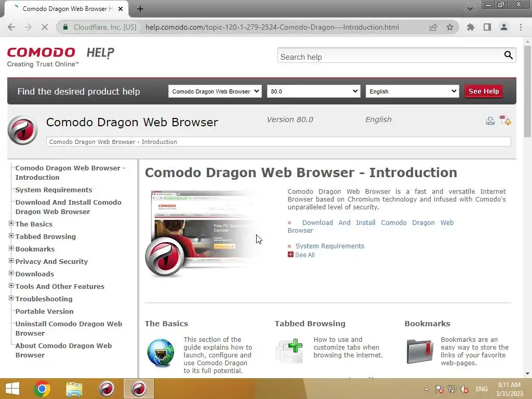This screenshot has width=532, height=399.
Task: Click the tab search chevron in title bar
Action: [470, 9]
